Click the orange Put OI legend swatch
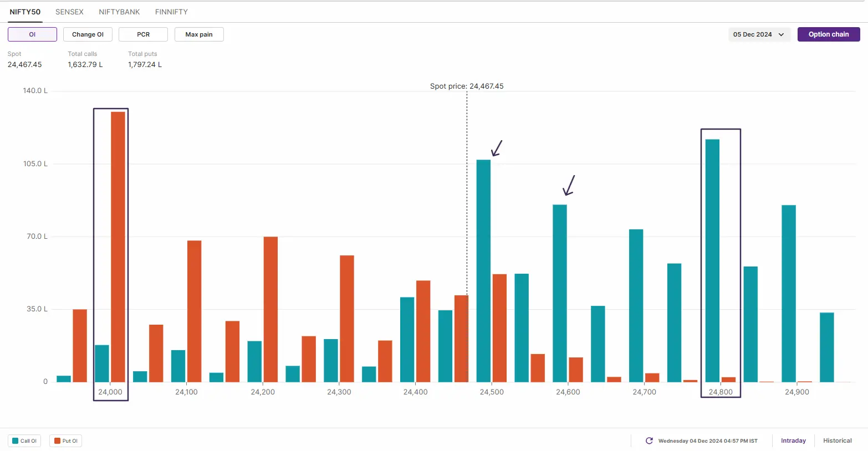The image size is (868, 451). tap(57, 441)
